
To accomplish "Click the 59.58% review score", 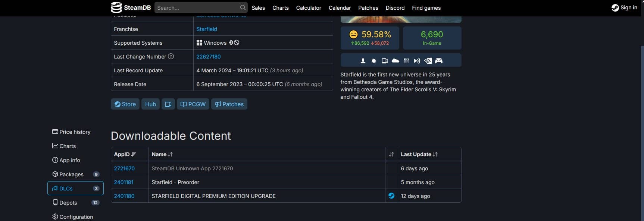I will point(376,34).
